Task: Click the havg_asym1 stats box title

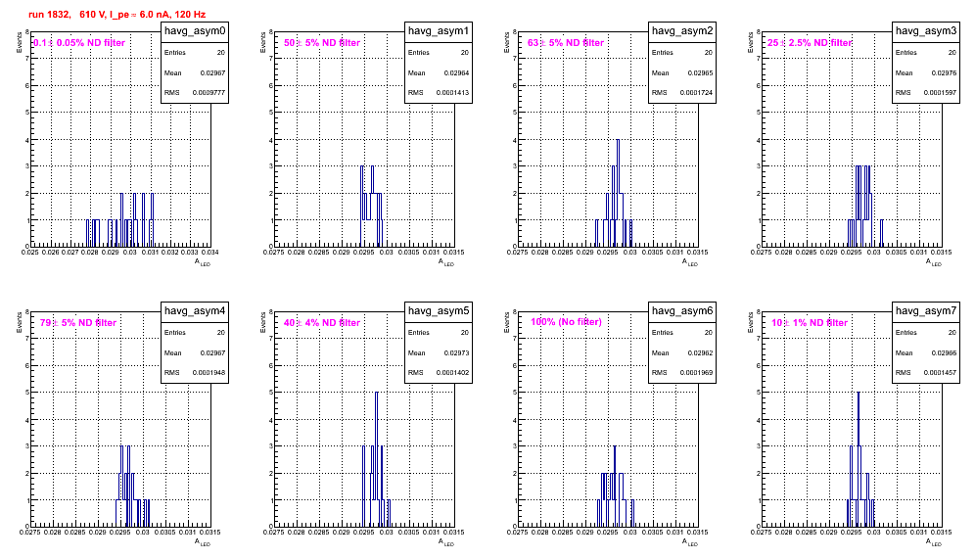Action: (x=439, y=31)
